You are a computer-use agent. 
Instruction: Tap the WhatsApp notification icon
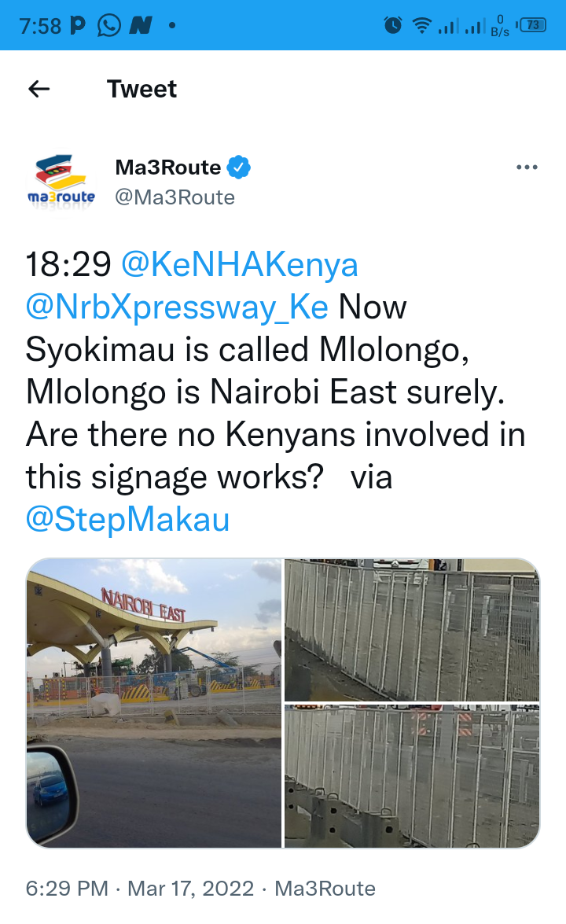click(109, 25)
